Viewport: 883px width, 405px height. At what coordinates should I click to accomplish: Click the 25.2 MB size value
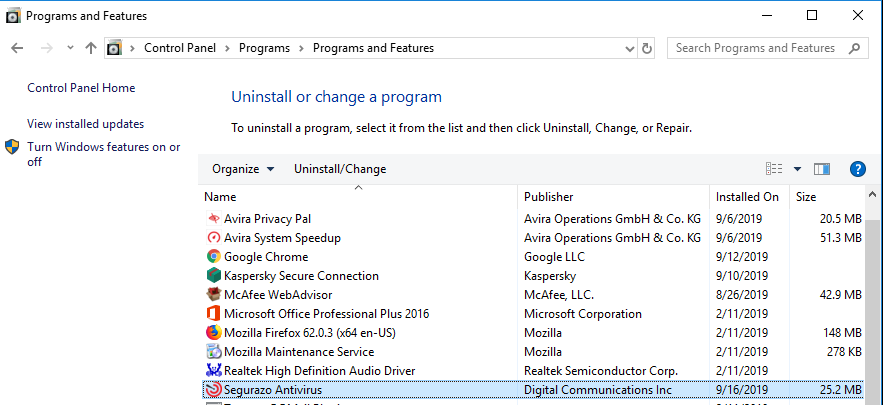841,390
